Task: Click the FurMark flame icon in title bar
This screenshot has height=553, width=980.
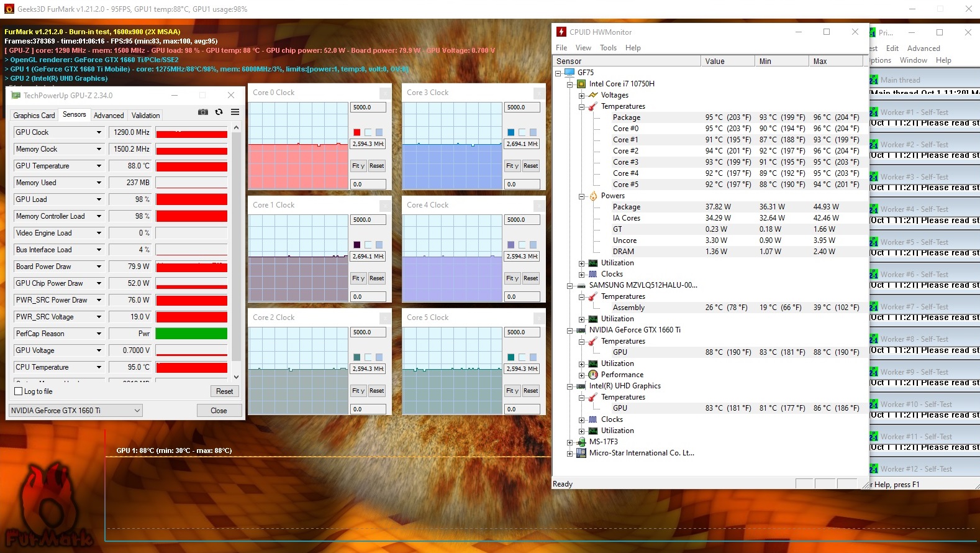Action: [x=9, y=9]
